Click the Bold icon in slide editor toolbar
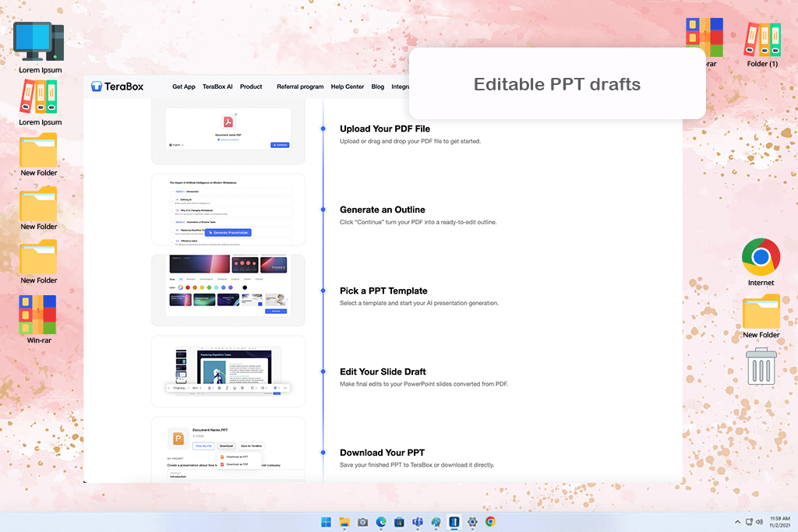Viewport: 798px width, 532px height. click(219, 388)
